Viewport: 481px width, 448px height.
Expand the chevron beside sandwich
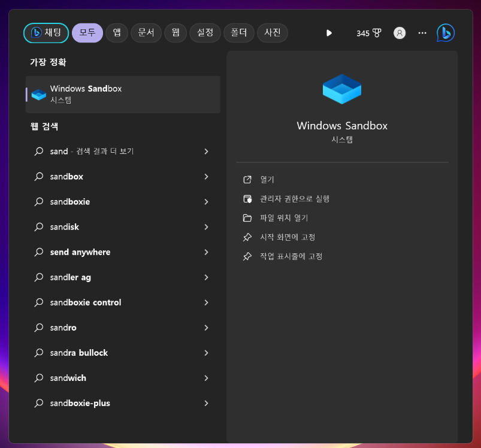pos(206,378)
